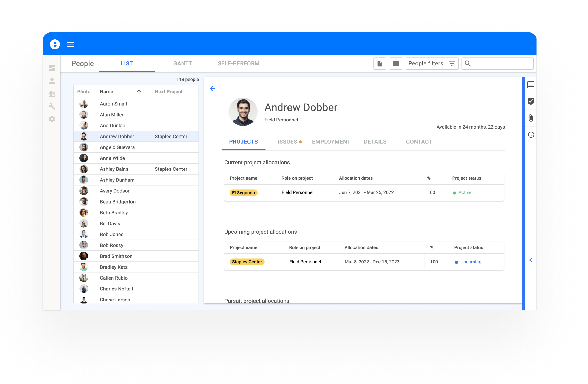Click the people search field
588x384 pixels.
[502, 64]
